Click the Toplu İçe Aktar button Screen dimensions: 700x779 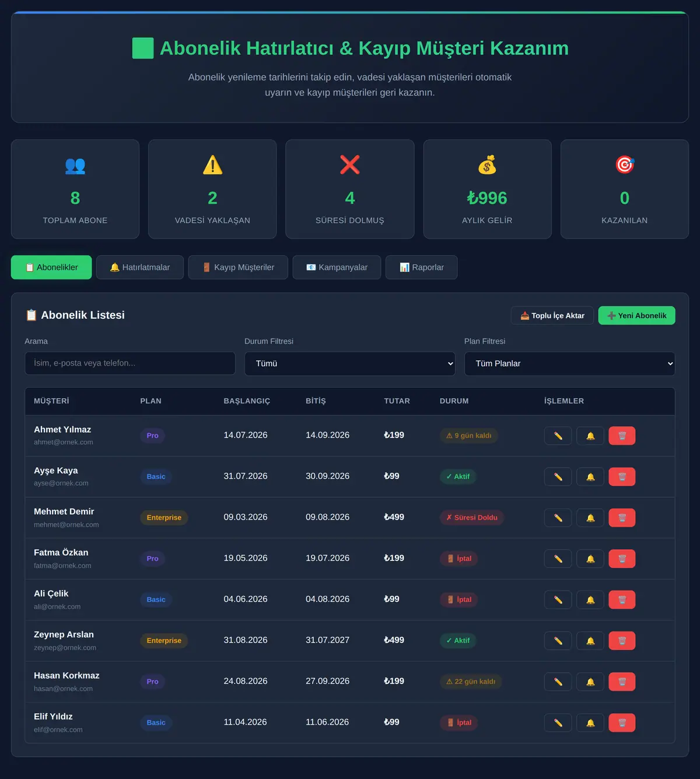[552, 315]
